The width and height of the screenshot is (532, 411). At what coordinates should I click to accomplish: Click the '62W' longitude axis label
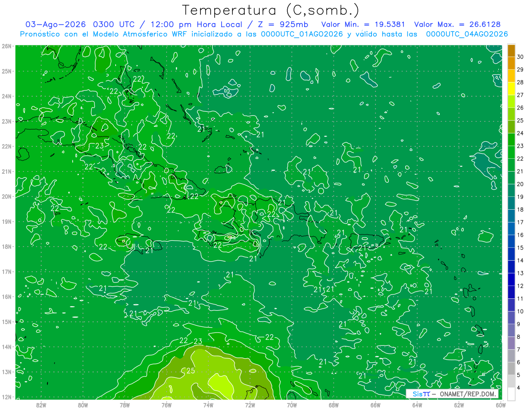click(x=459, y=405)
